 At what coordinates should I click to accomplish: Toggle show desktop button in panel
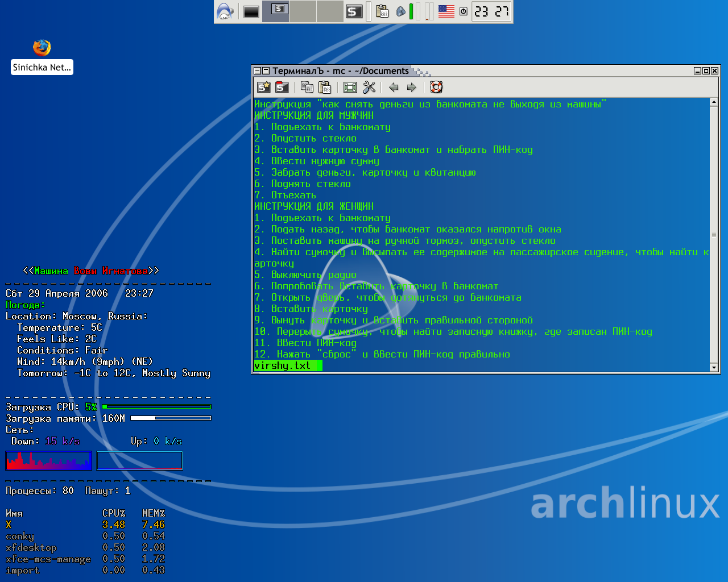(251, 11)
